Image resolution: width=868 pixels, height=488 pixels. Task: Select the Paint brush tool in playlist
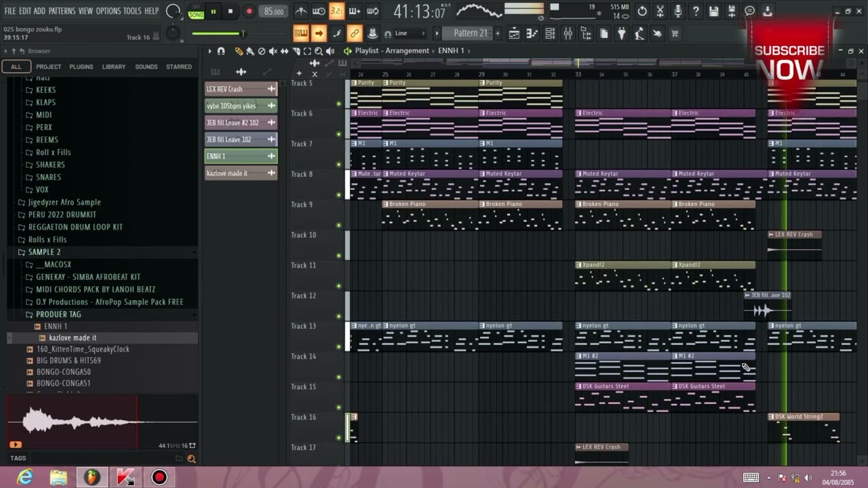(250, 51)
